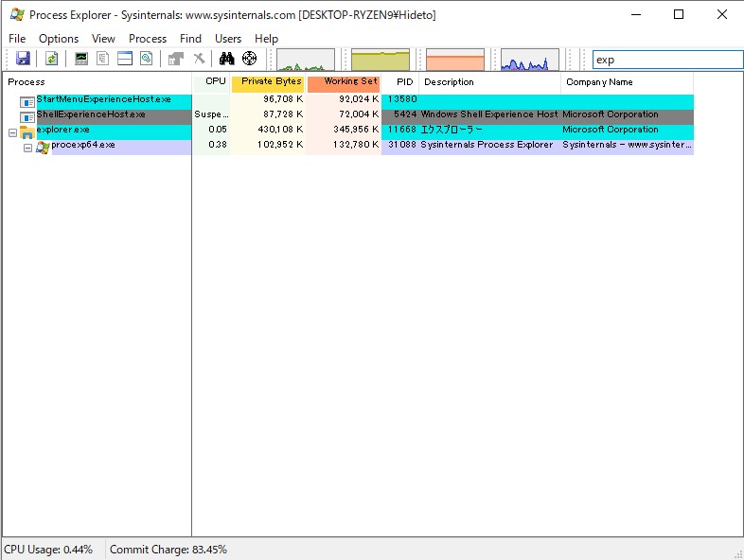Viewport: 744px width, 560px height.
Task: Click the window resize grip in status bar
Action: [737, 553]
